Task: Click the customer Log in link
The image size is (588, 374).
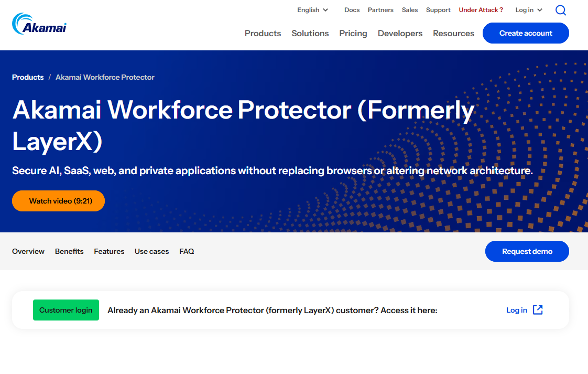Action: 517,310
